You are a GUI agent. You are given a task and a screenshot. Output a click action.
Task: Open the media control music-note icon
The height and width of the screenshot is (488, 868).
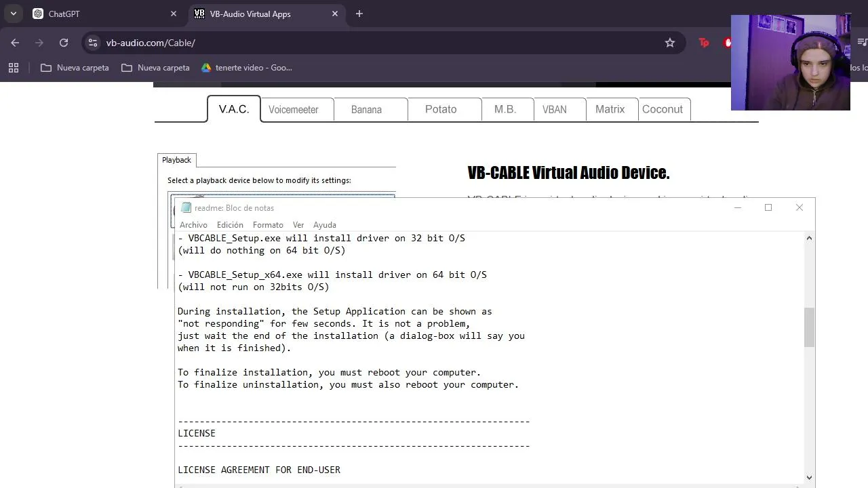click(862, 43)
